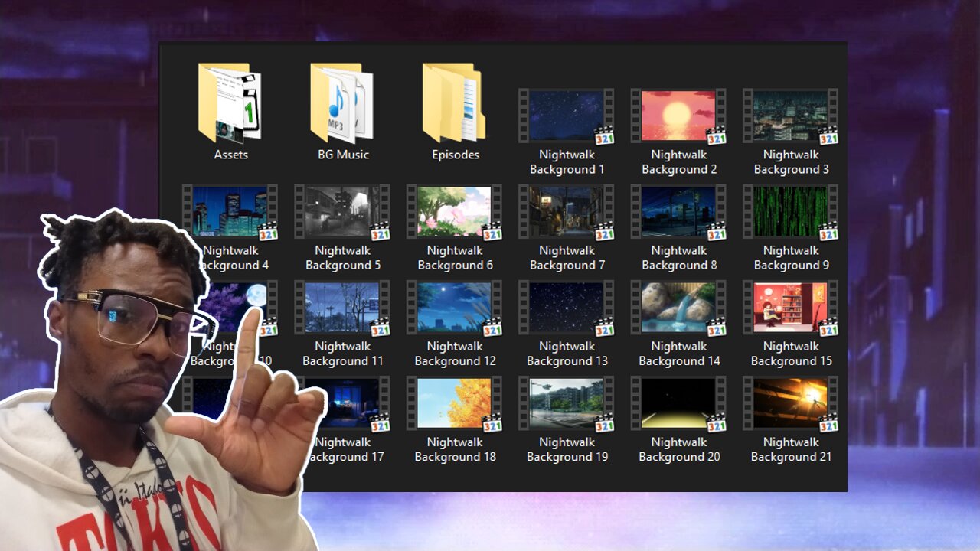This screenshot has width=980, height=551.
Task: Select Nightwalk Background 5 grayscale street video
Action: point(342,211)
